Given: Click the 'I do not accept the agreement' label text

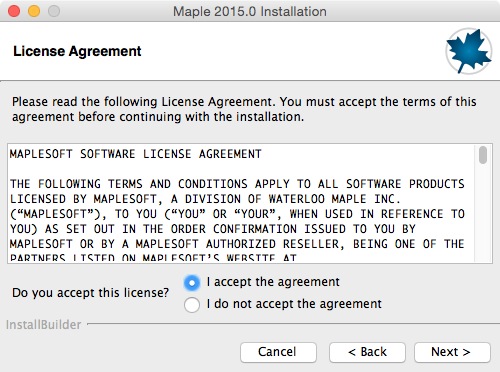Looking at the screenshot, I should (x=294, y=304).
